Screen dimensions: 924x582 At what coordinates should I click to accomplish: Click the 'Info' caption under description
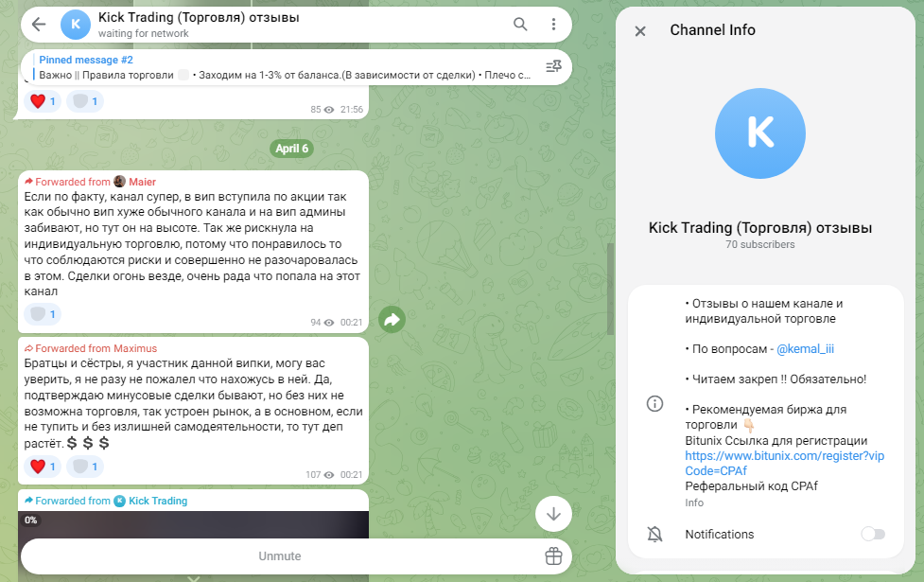tap(694, 503)
